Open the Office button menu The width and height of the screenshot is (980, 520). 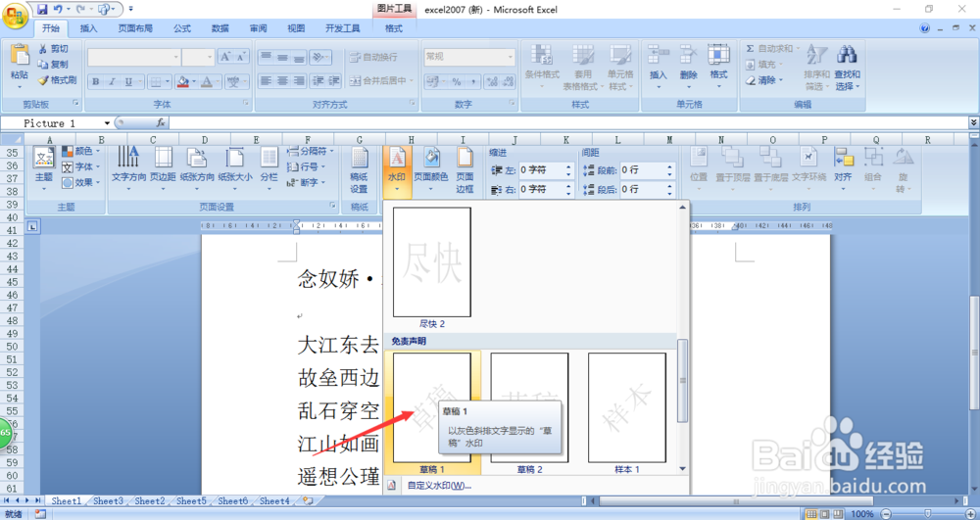15,15
